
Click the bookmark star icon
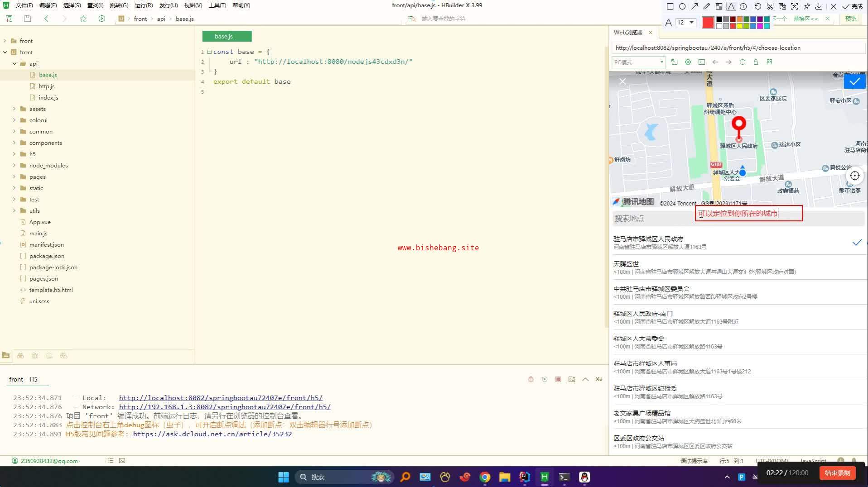[83, 19]
